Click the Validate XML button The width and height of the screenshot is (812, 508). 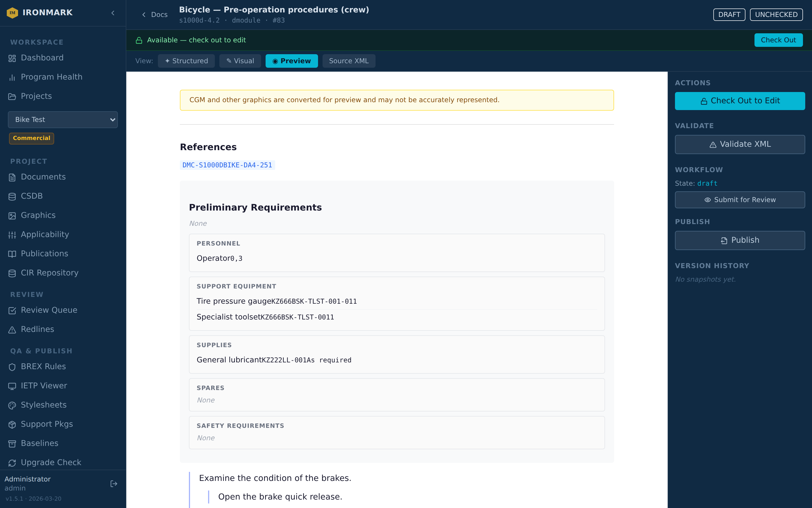[740, 144]
